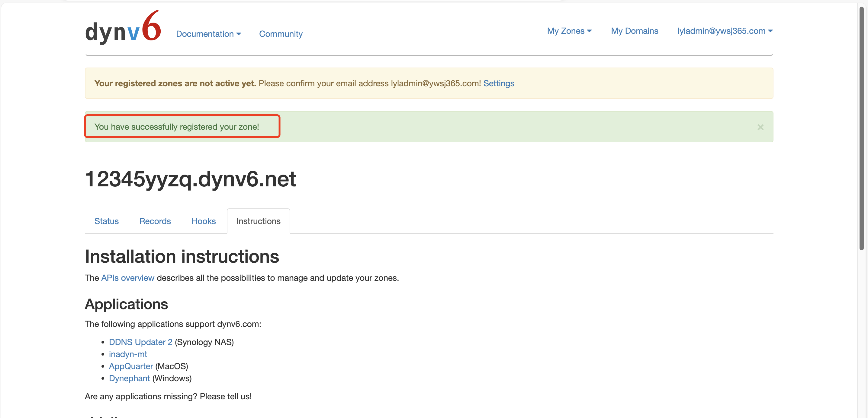Go to My Domains

(635, 31)
